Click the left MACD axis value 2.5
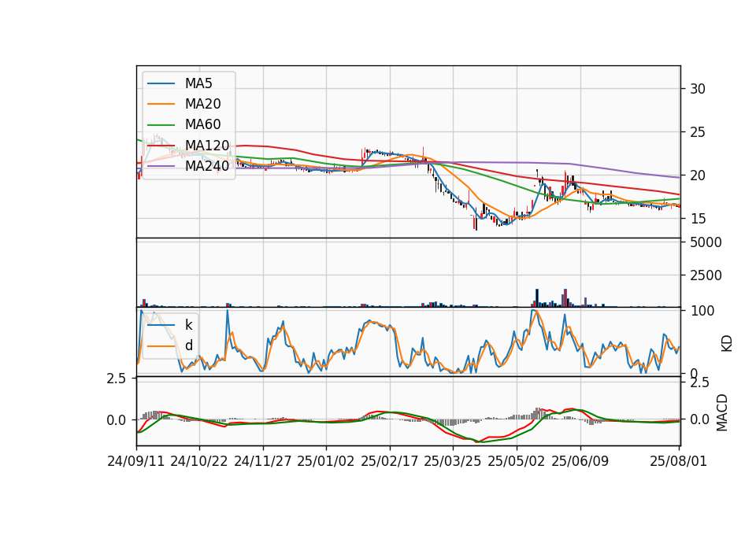Screen dimensions: 756x543 click(117, 379)
